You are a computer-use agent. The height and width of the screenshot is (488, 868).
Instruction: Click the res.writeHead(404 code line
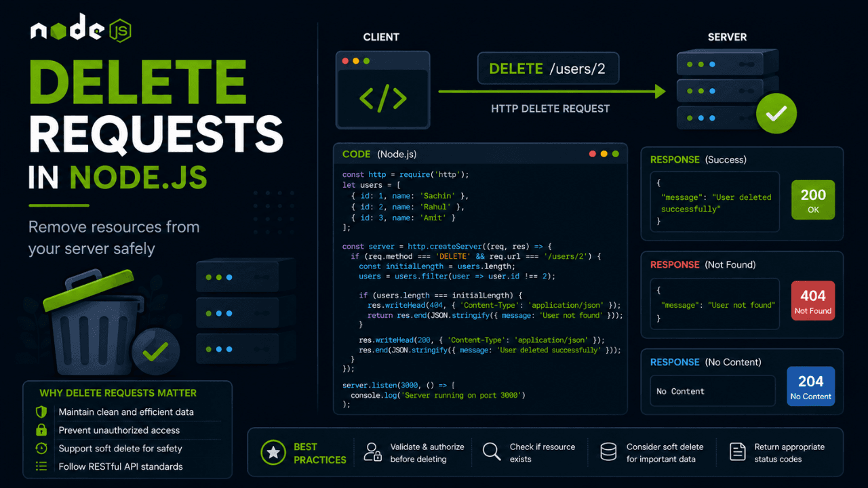494,306
